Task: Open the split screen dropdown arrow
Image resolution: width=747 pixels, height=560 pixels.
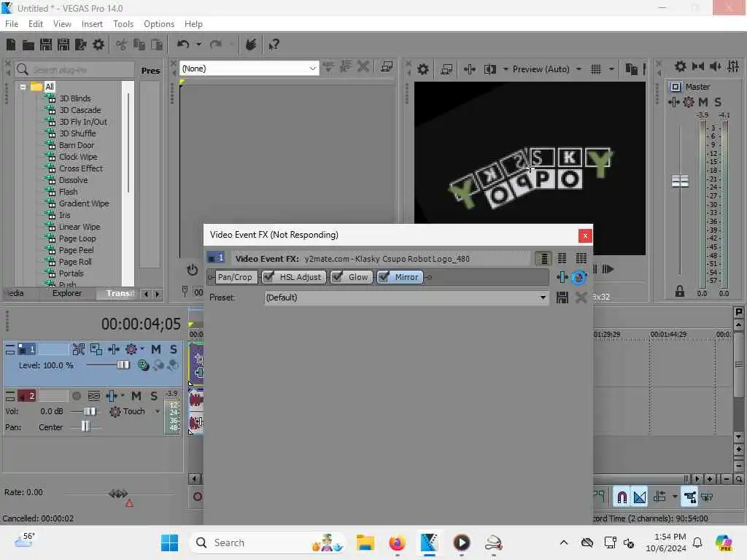Action: point(506,69)
